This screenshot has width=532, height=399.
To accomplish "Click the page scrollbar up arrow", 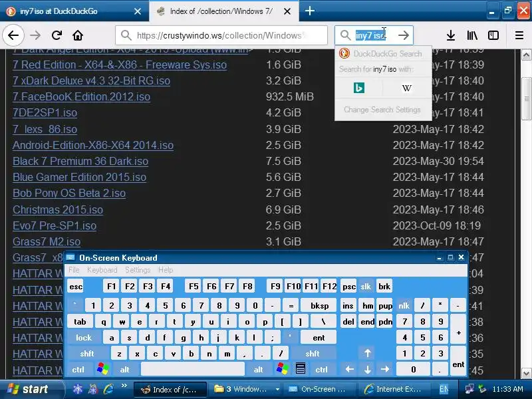I will [x=526, y=55].
